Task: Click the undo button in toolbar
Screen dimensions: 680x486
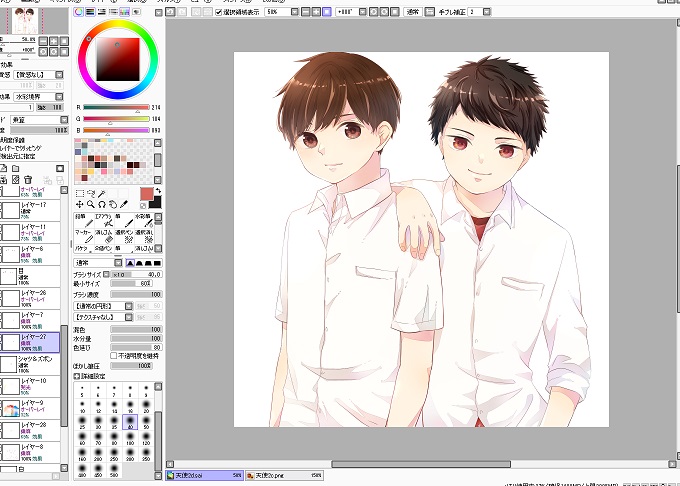Action: point(170,12)
